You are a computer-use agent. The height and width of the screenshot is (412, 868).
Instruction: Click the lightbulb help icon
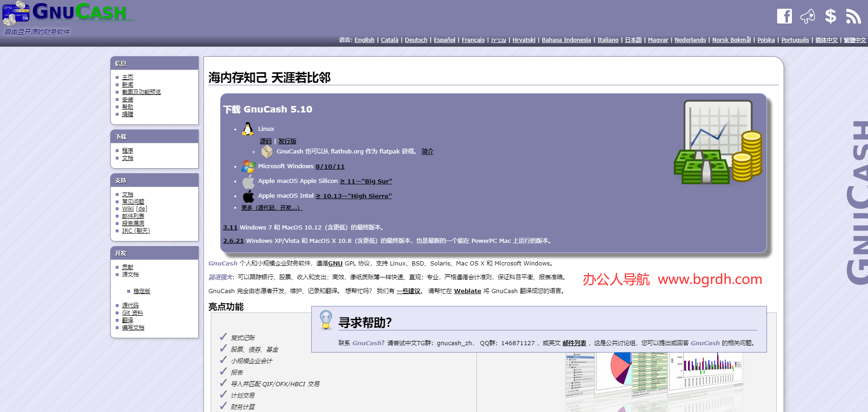[326, 320]
